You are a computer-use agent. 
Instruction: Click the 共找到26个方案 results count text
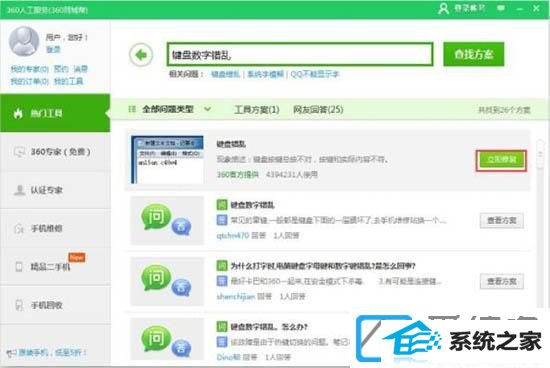click(x=504, y=110)
